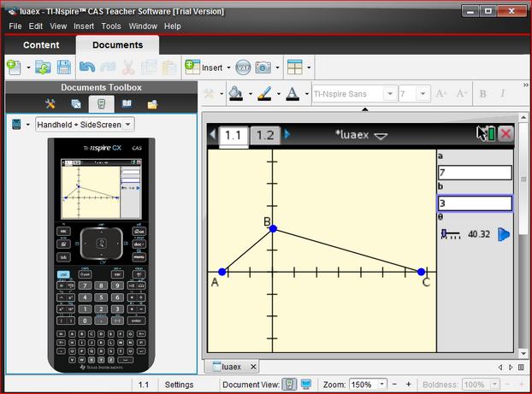Click the camera screen capture icon
This screenshot has height=394, width=532.
tap(263, 67)
